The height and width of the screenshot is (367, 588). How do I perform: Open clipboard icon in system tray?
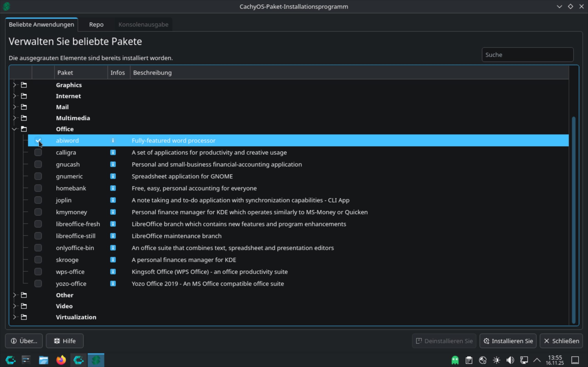coord(469,360)
